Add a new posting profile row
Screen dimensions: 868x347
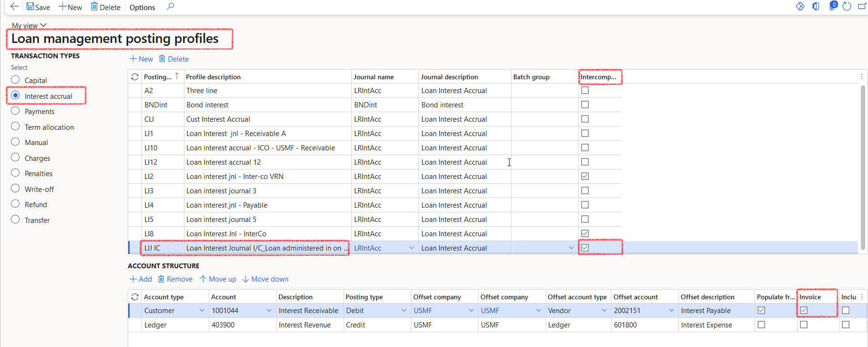tap(141, 59)
